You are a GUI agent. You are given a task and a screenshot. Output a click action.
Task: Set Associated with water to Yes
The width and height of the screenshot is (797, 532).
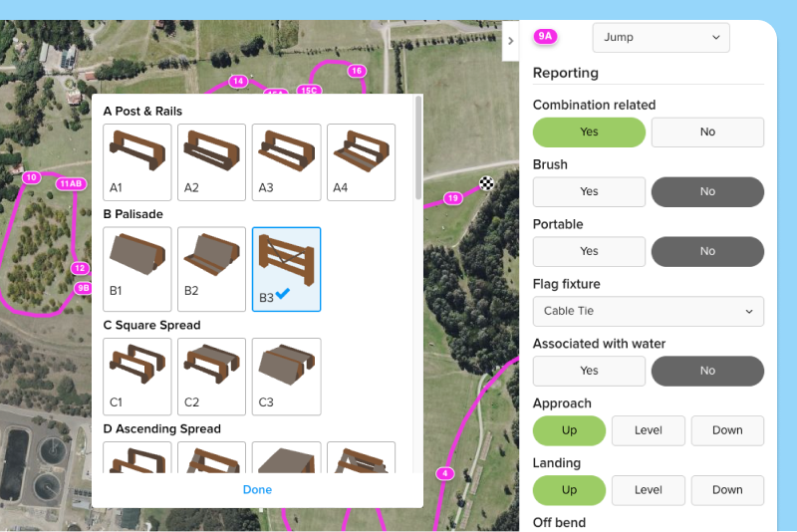(x=589, y=372)
